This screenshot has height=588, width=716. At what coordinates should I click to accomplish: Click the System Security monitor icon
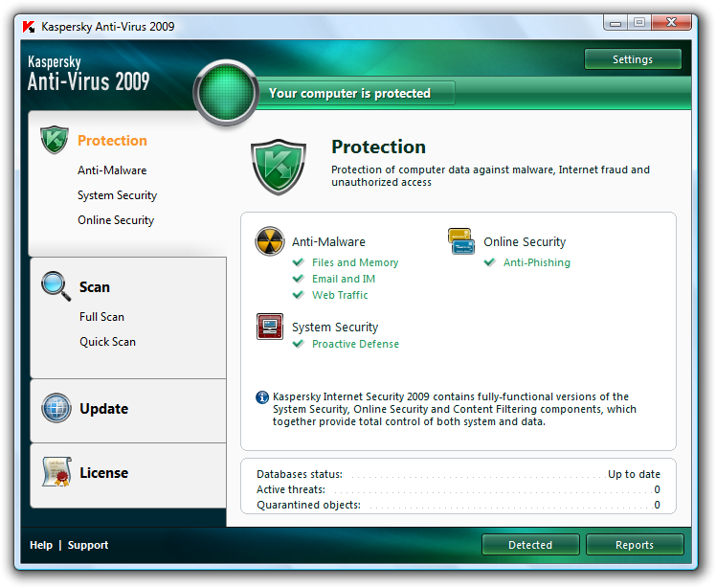[270, 327]
